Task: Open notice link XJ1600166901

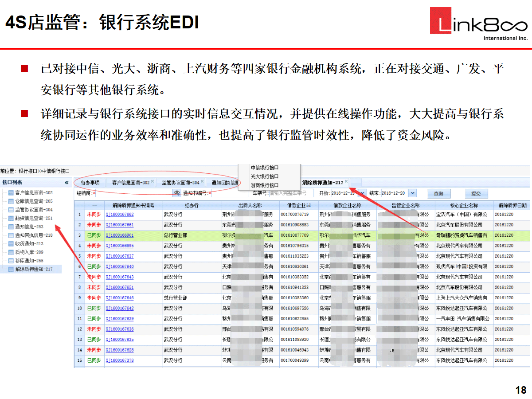Action: click(x=120, y=235)
